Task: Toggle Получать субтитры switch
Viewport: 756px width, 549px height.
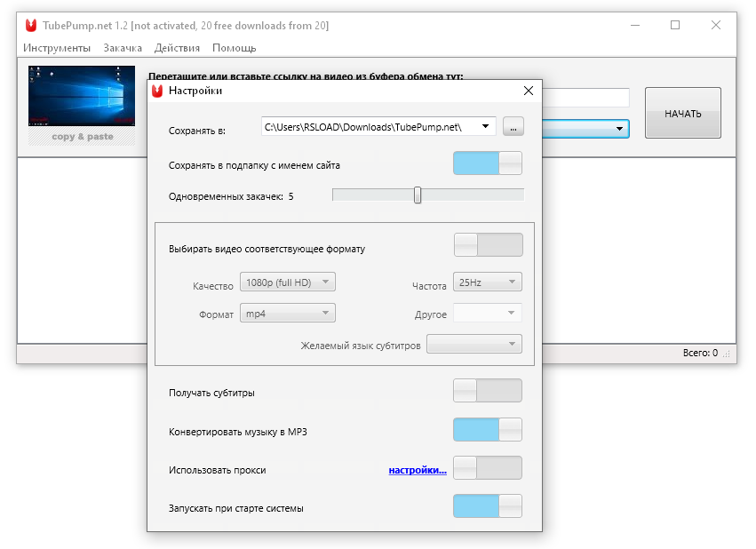Action: [488, 390]
